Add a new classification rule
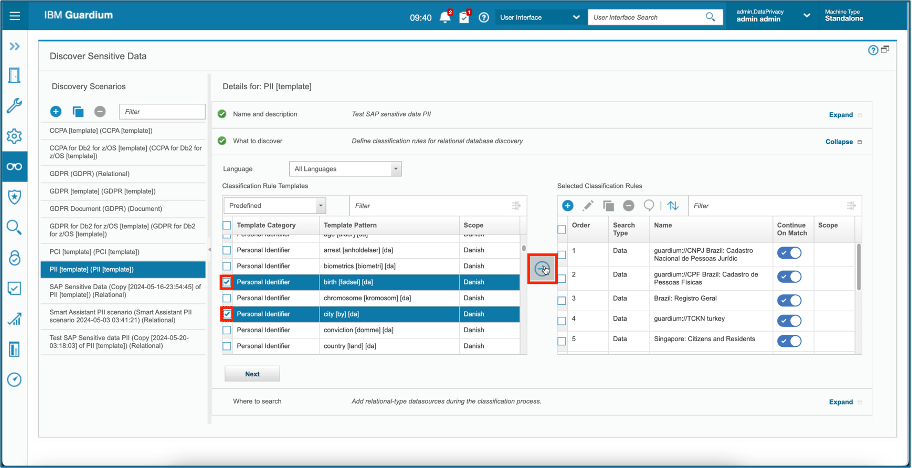 pyautogui.click(x=568, y=205)
